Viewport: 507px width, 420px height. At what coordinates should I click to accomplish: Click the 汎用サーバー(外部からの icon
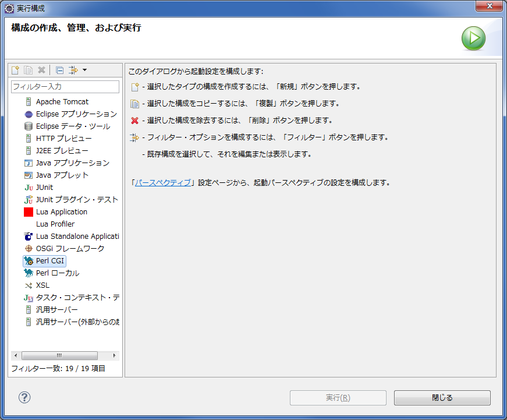click(29, 322)
